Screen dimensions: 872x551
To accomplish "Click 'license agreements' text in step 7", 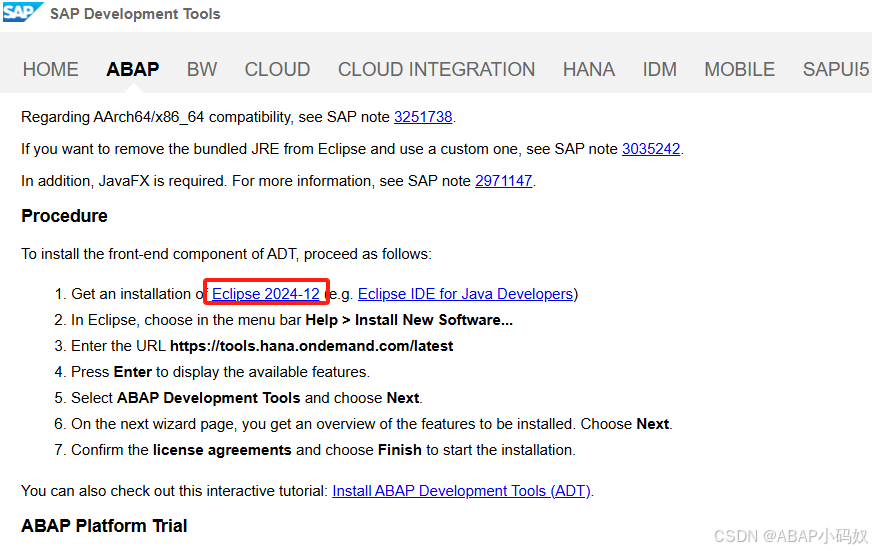I will click(222, 450).
